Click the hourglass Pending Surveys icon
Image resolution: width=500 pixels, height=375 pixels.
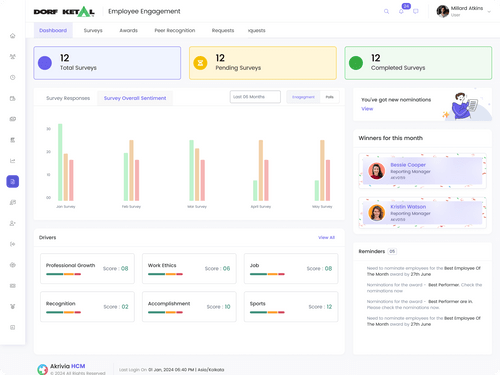pos(200,63)
